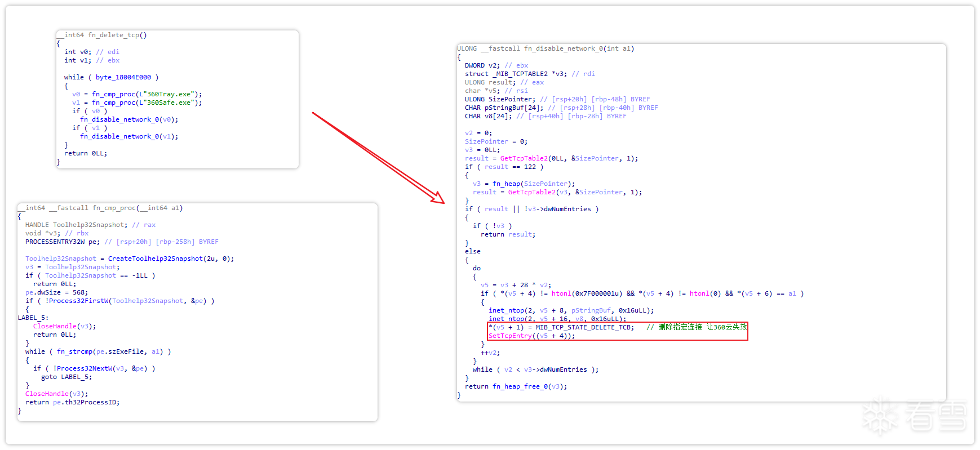Click the inet_ntop line using pStringBuf

point(571,310)
